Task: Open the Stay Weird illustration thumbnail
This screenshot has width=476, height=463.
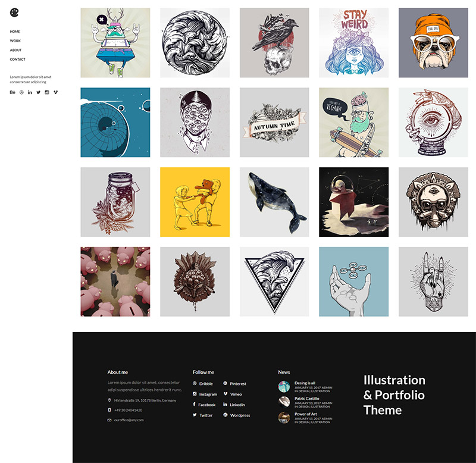Action: 353,43
